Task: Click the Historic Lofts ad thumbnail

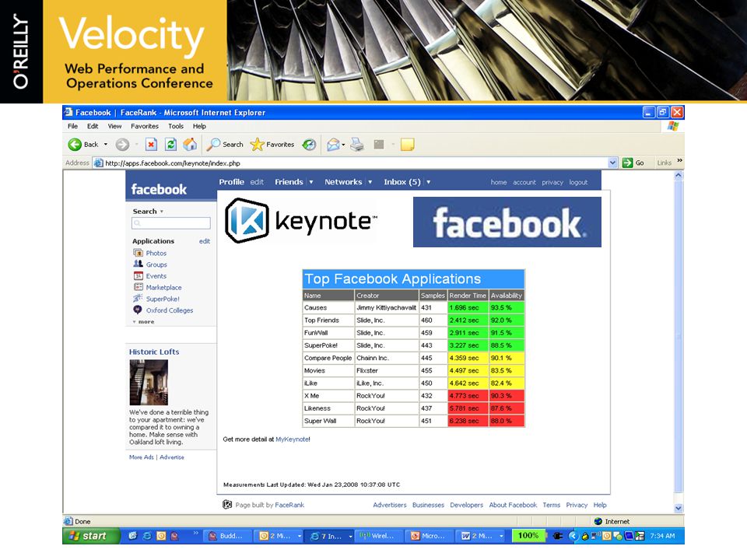Action: coord(149,383)
